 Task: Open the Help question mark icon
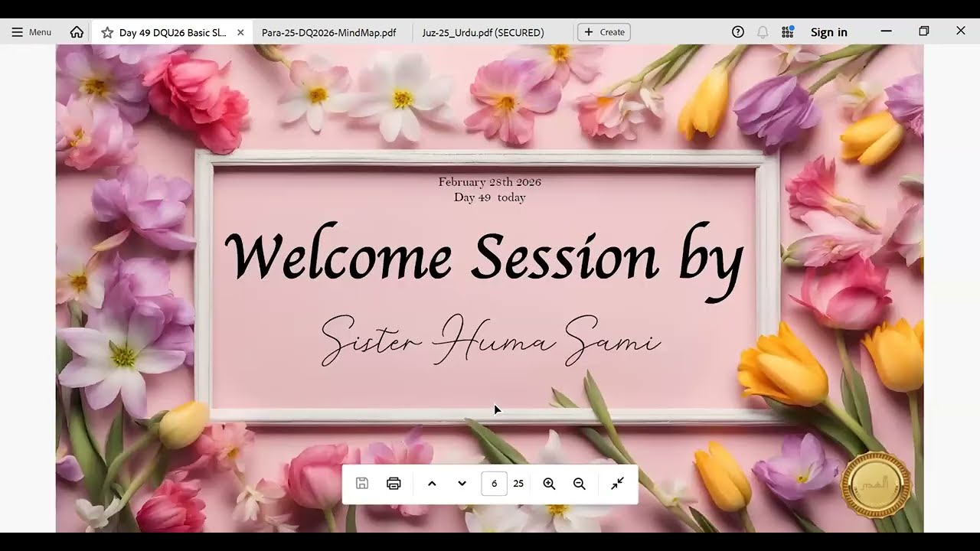tap(738, 32)
